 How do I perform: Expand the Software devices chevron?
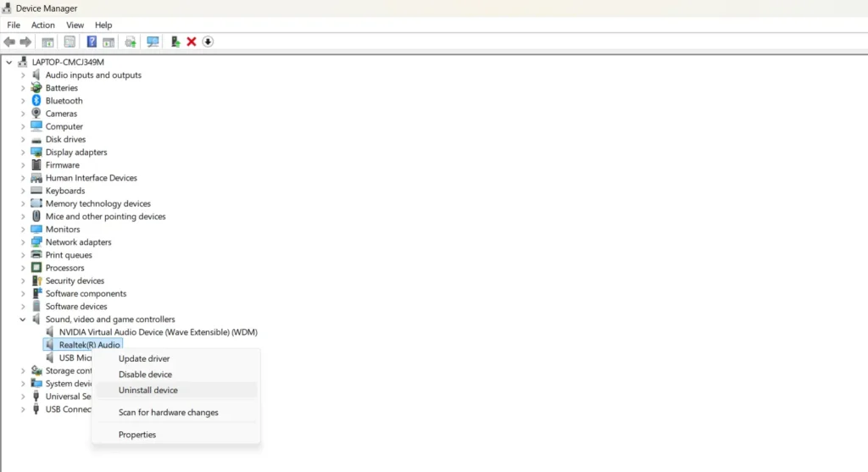[x=23, y=306]
